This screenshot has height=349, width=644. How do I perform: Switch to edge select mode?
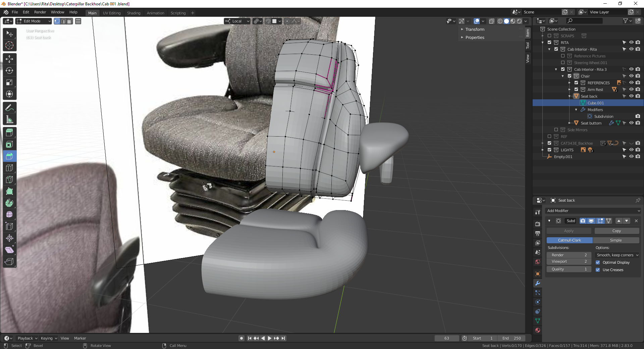pos(63,21)
